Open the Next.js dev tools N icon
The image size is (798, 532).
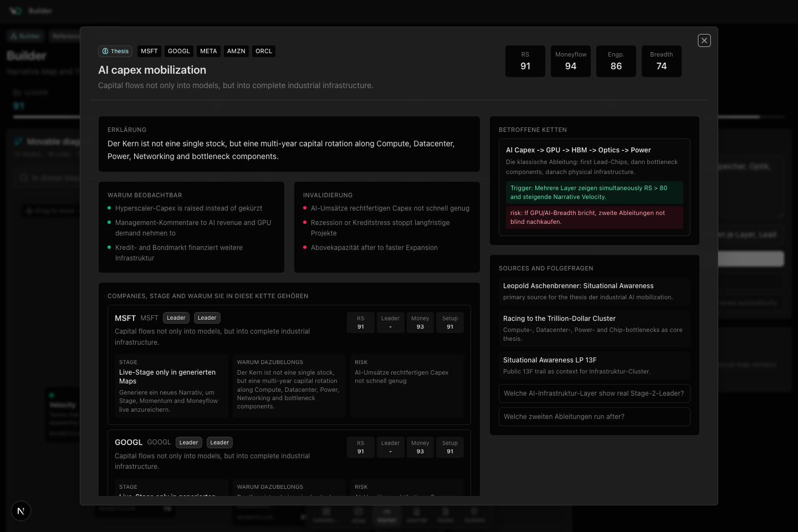click(21, 511)
